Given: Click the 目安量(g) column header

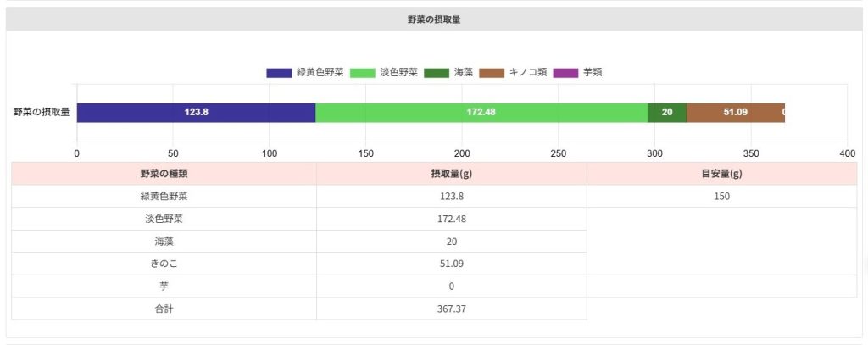Looking at the screenshot, I should pos(721,174).
